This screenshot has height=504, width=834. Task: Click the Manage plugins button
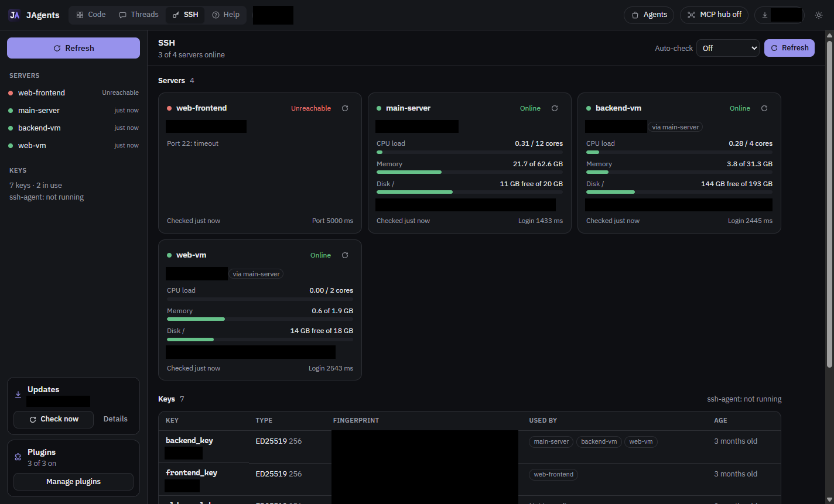click(73, 482)
